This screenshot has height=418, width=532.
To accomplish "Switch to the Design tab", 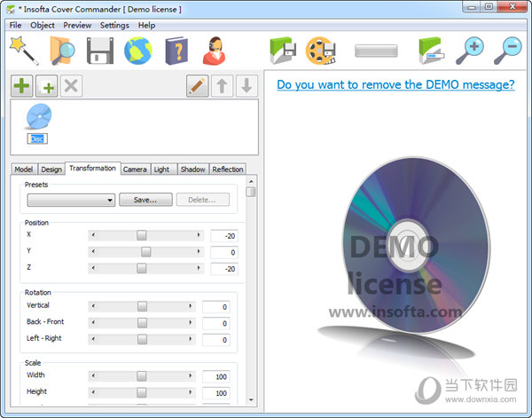I will tap(51, 170).
